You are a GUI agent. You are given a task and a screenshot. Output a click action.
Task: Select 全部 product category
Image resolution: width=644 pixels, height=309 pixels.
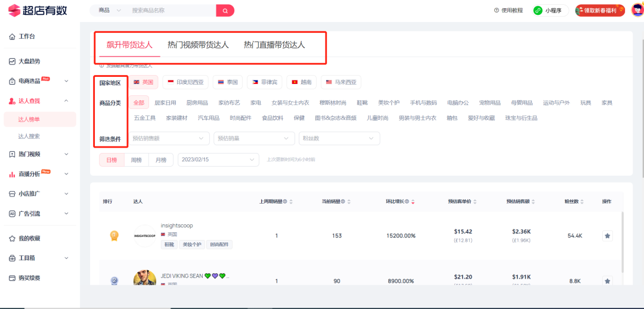pos(139,102)
